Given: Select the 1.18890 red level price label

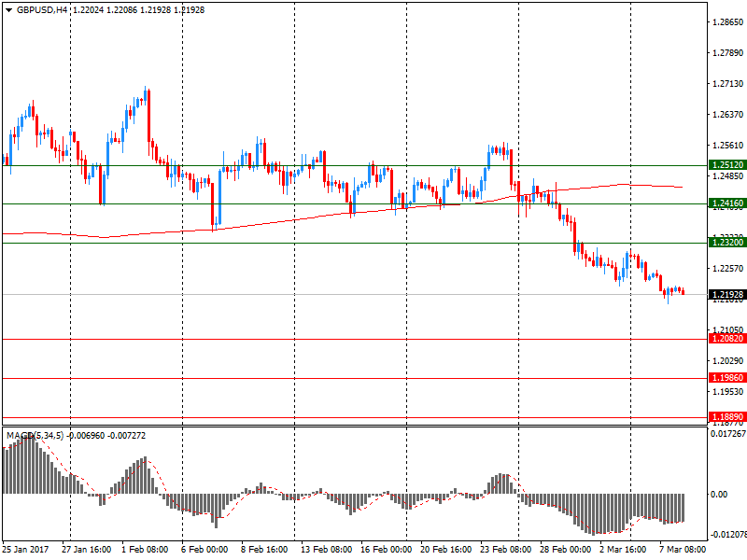Looking at the screenshot, I should click(x=727, y=417).
